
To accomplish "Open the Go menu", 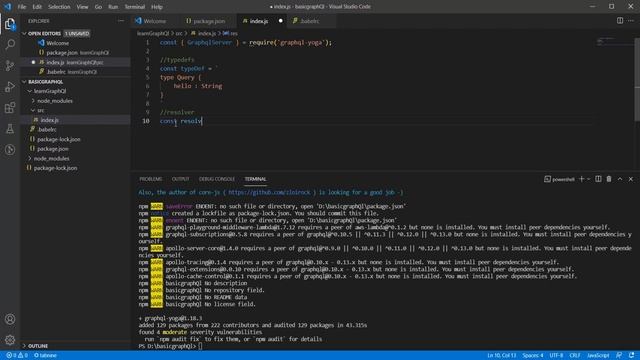I will click(98, 7).
